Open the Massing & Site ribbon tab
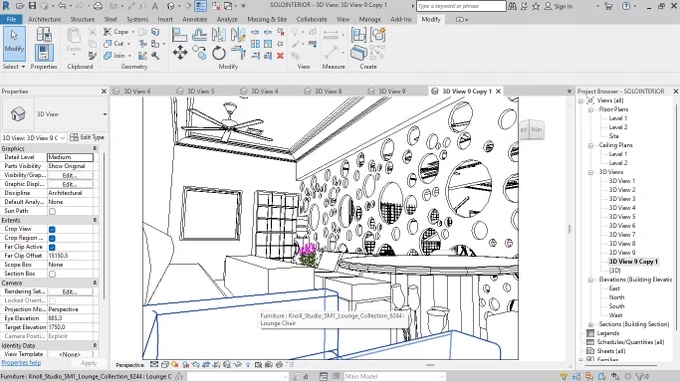 pos(267,19)
